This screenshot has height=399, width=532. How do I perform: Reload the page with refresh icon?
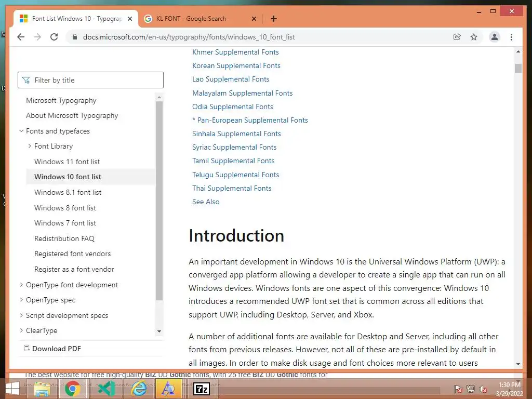click(54, 37)
